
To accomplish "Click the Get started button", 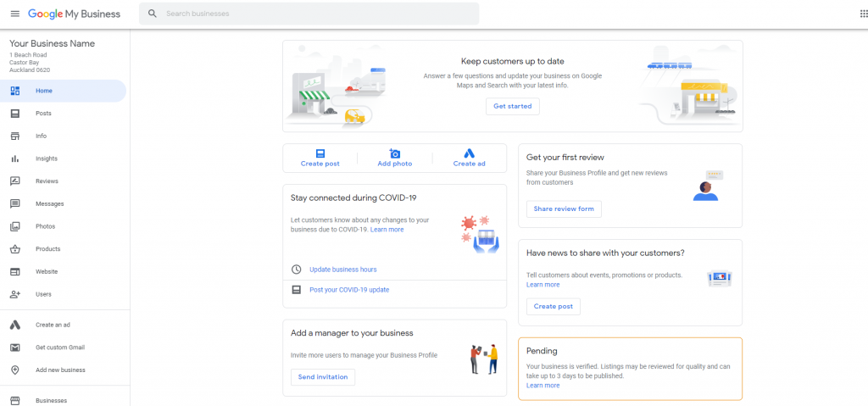I will tap(513, 106).
